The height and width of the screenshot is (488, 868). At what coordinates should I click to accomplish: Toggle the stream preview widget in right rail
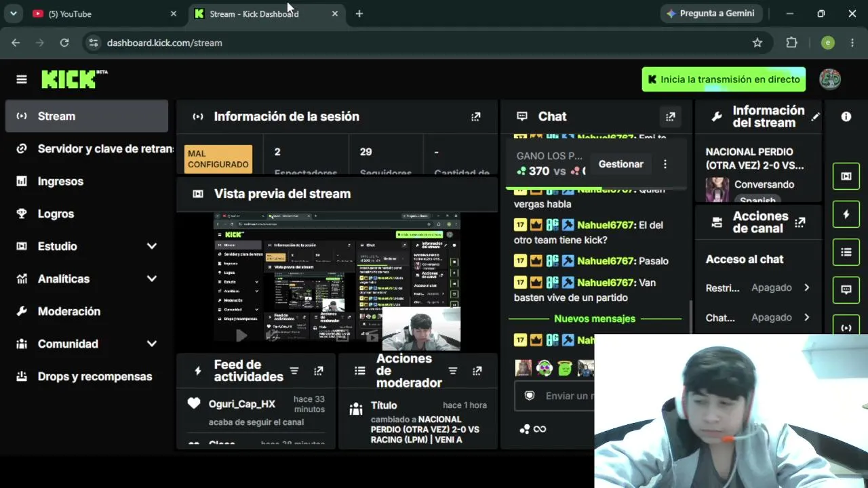coord(846,176)
